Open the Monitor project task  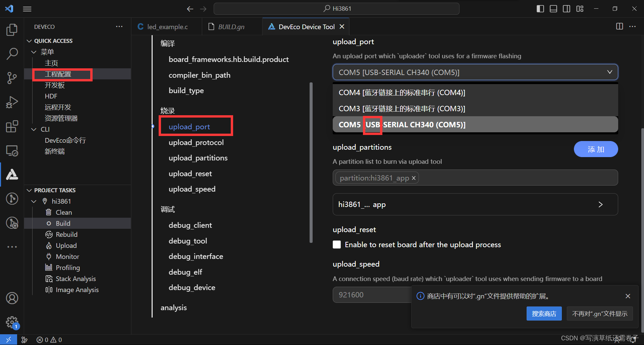click(x=67, y=257)
